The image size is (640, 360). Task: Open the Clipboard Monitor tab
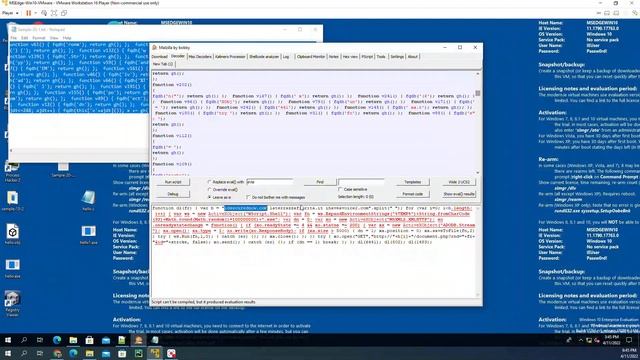point(311,57)
